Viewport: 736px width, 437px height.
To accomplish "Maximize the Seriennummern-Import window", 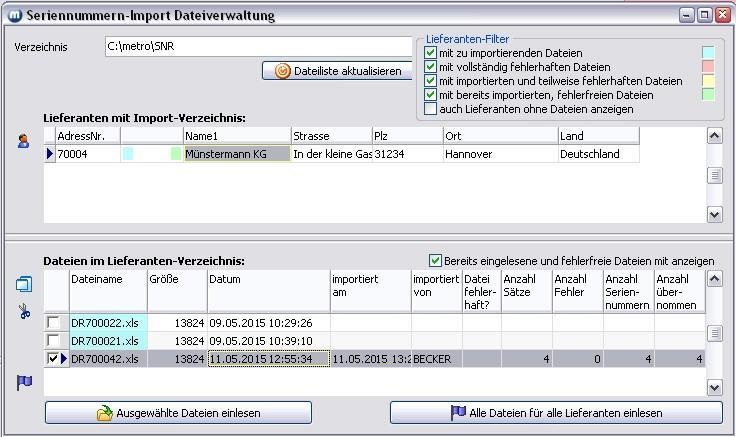I will [x=704, y=15].
